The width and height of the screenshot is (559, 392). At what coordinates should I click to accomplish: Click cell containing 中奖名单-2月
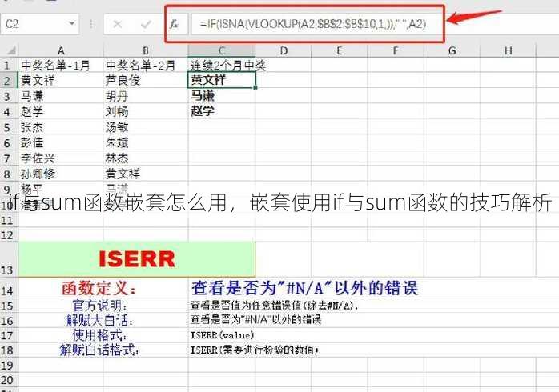click(x=146, y=65)
